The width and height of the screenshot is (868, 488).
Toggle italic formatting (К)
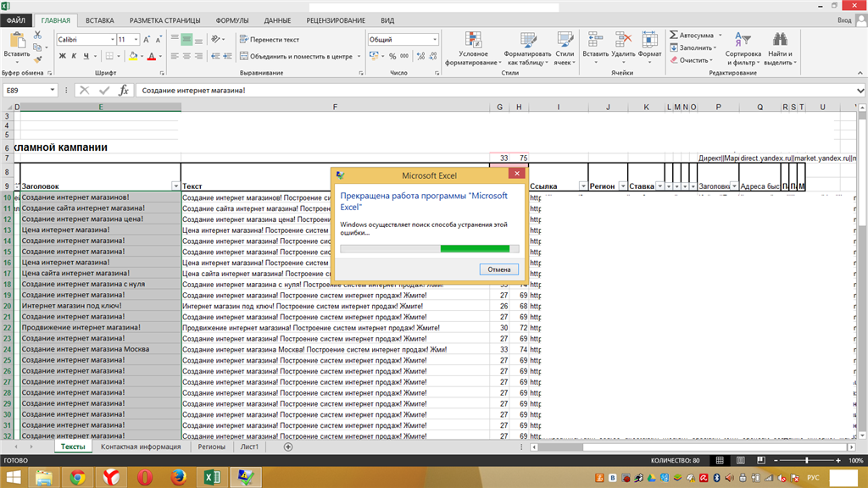click(x=74, y=56)
